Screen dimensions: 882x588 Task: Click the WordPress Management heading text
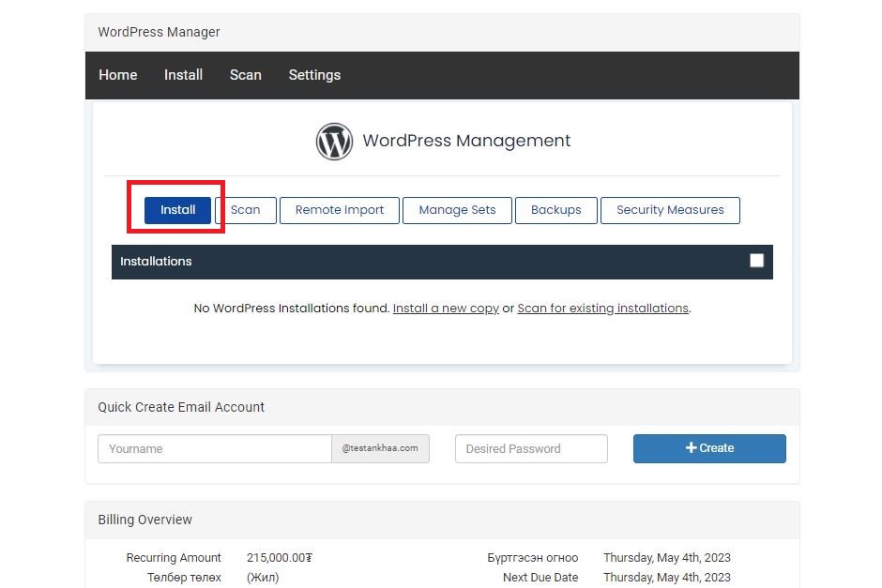[466, 141]
